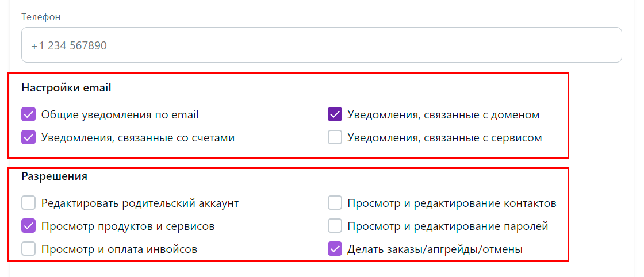644x277 pixels.
Task: Click the Телефон field label text
Action: (41, 17)
